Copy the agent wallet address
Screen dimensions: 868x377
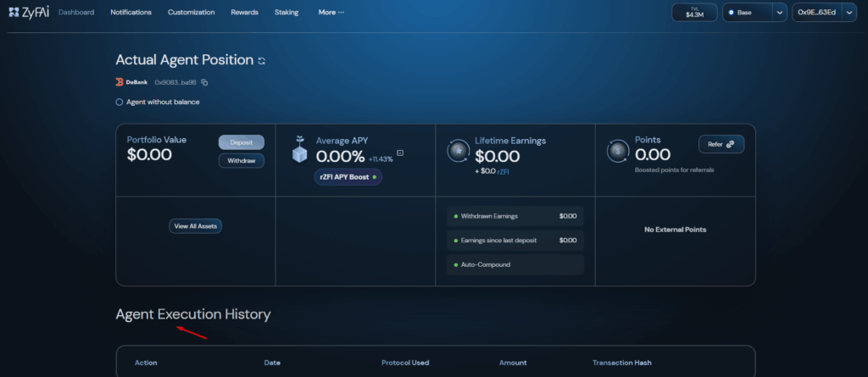[x=204, y=82]
